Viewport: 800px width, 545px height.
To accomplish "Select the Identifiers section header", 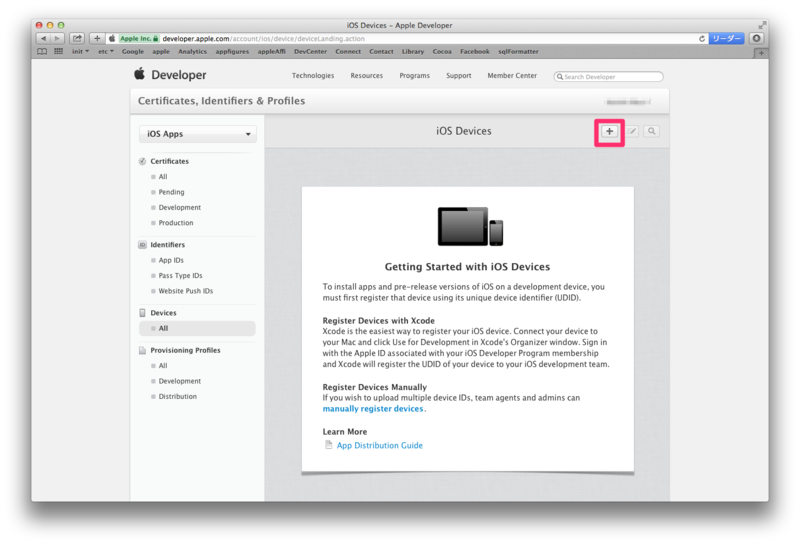I will point(167,245).
